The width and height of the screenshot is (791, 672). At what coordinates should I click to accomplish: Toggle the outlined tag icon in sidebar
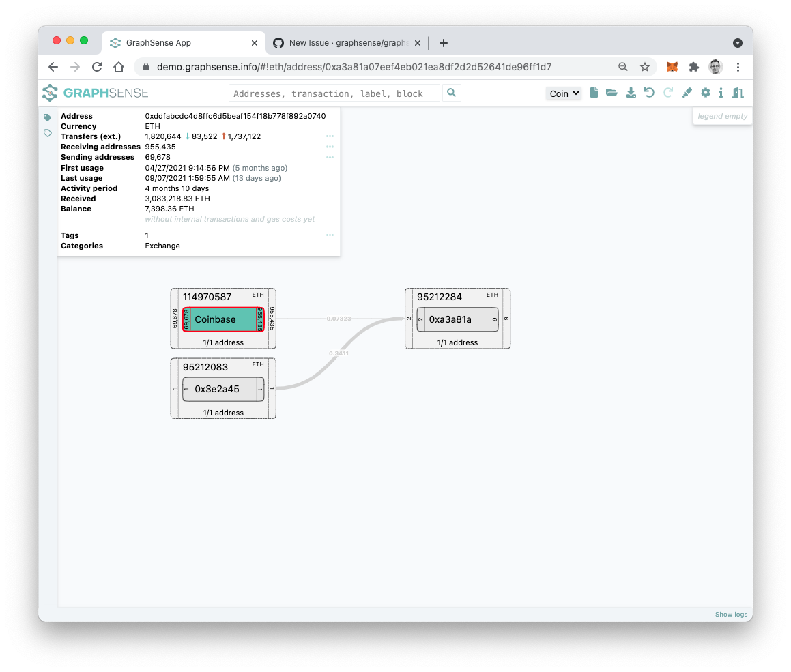pyautogui.click(x=47, y=134)
